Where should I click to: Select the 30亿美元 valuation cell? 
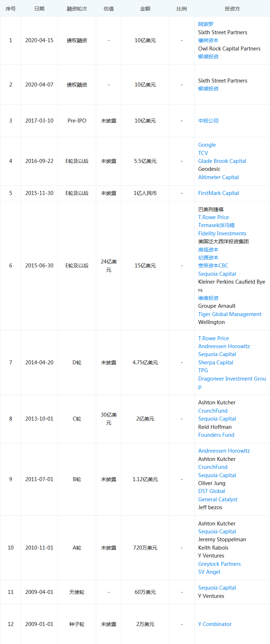tap(109, 419)
